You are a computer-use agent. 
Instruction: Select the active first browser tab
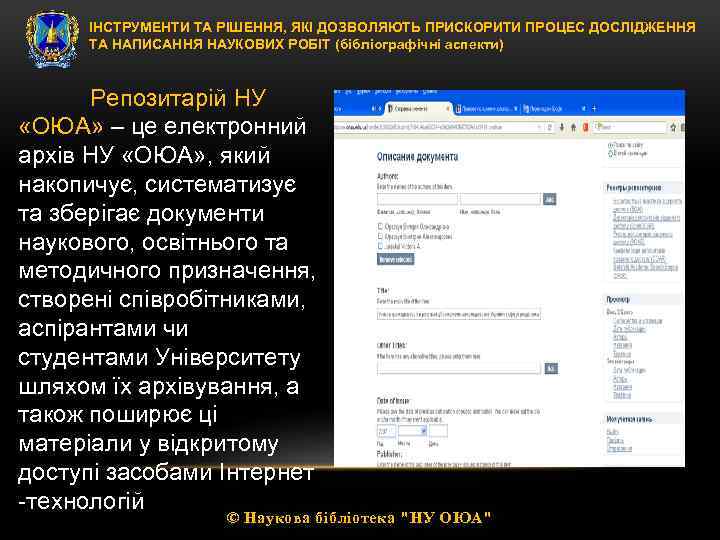coord(418,108)
